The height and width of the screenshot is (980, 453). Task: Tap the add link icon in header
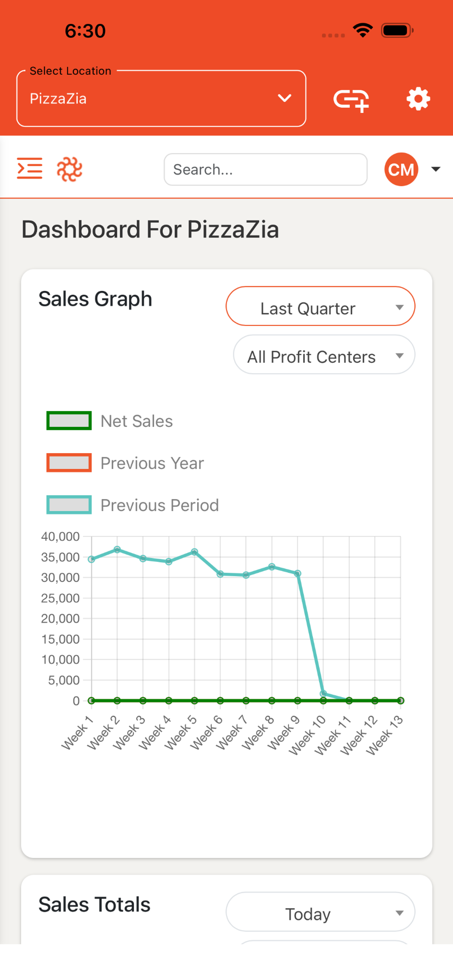351,100
